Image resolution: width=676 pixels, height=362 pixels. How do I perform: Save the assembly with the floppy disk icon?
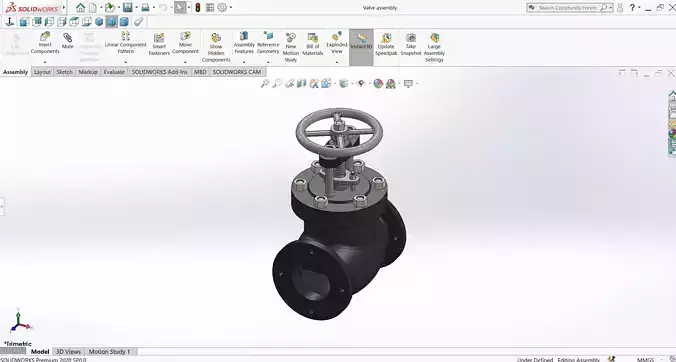[x=127, y=7]
